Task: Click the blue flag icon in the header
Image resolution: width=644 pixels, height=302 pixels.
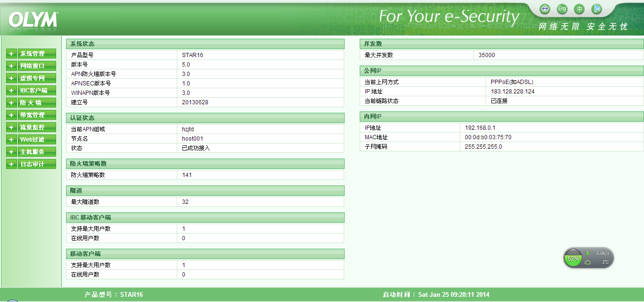Action: [597, 9]
